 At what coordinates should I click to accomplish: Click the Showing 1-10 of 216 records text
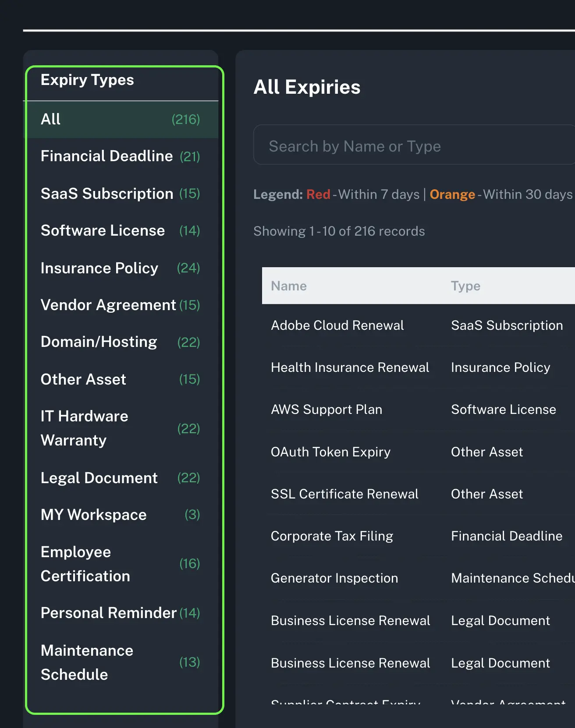click(x=339, y=231)
